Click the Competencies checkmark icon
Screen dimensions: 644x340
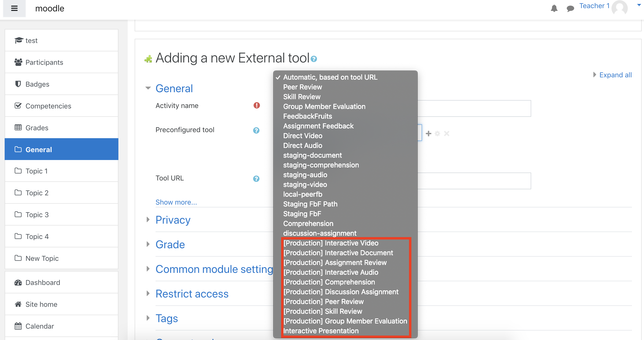pyautogui.click(x=18, y=105)
